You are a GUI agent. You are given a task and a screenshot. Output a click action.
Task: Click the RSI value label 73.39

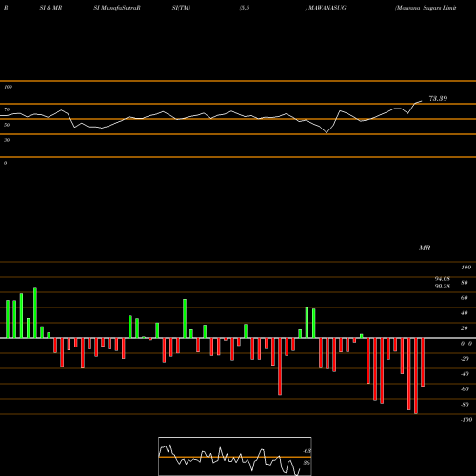[x=438, y=98]
